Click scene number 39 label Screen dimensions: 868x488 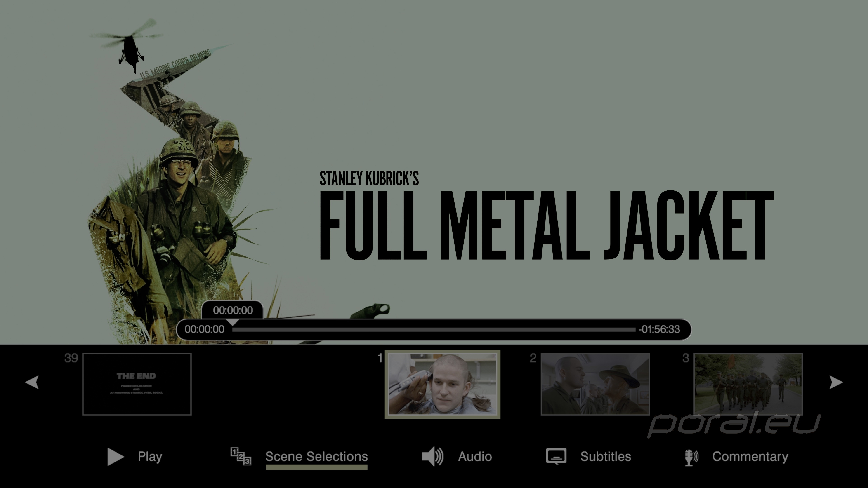coord(71,358)
